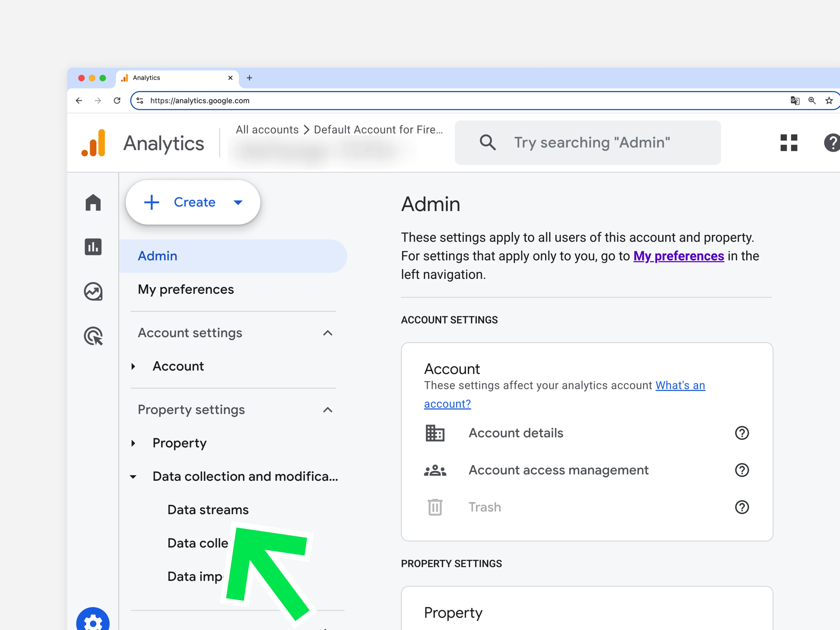The image size is (840, 630).
Task: Click All accounts breadcrumb
Action: click(267, 129)
